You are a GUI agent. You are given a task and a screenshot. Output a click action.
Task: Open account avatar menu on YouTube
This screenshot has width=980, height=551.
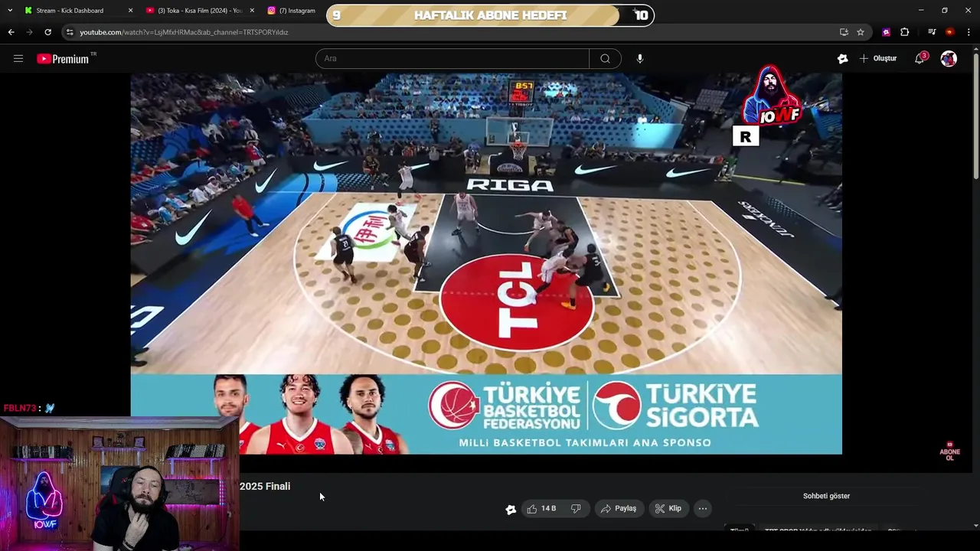click(949, 59)
